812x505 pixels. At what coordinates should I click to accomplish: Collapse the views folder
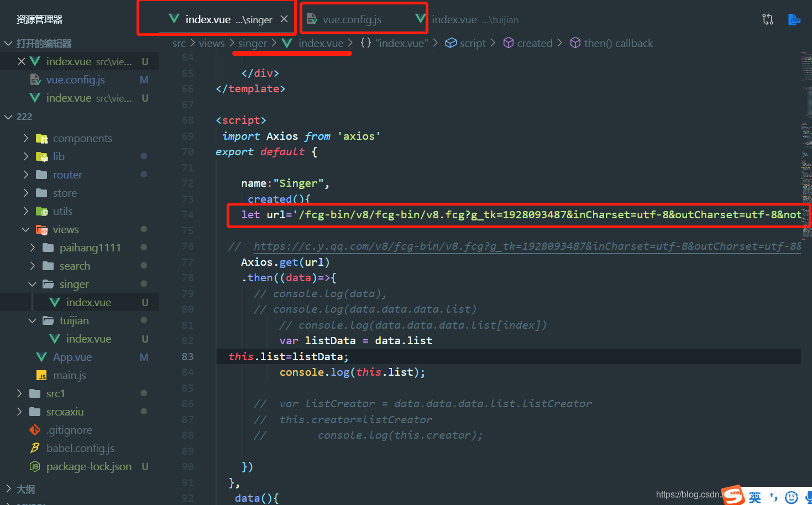[x=26, y=229]
